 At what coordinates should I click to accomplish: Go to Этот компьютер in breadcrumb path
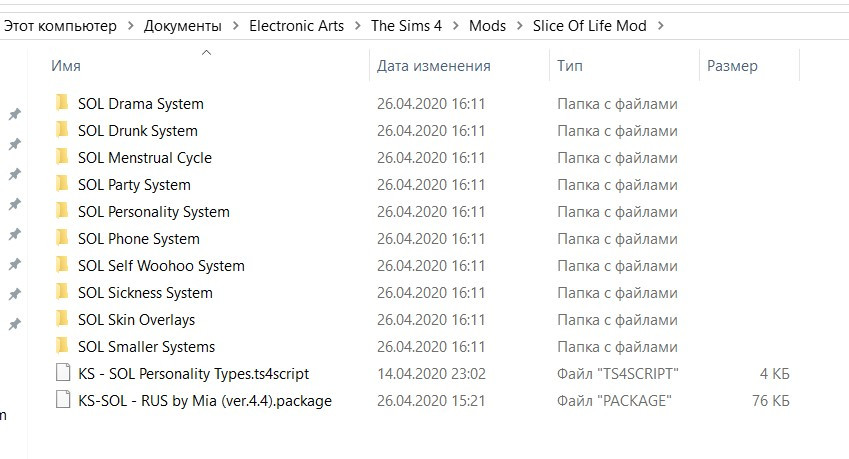(60, 25)
